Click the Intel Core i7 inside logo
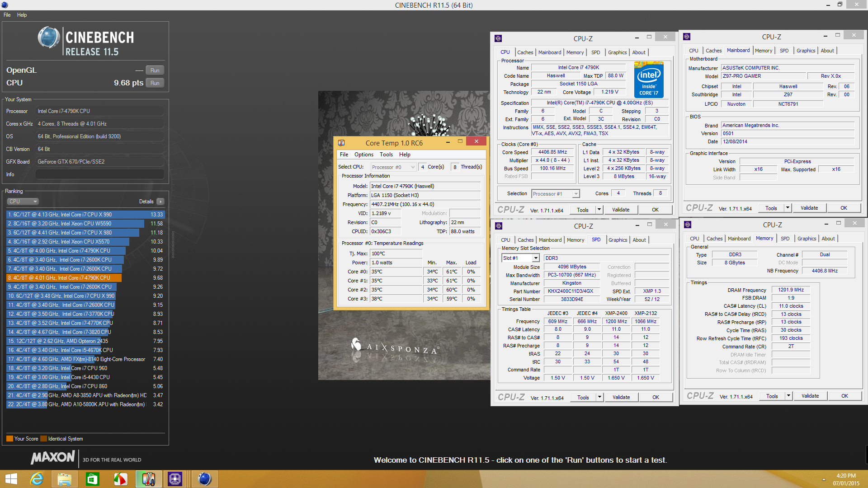 coord(649,80)
